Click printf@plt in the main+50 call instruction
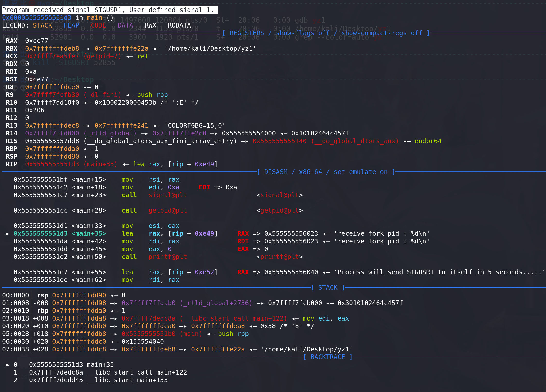546x392 pixels. tap(168, 257)
